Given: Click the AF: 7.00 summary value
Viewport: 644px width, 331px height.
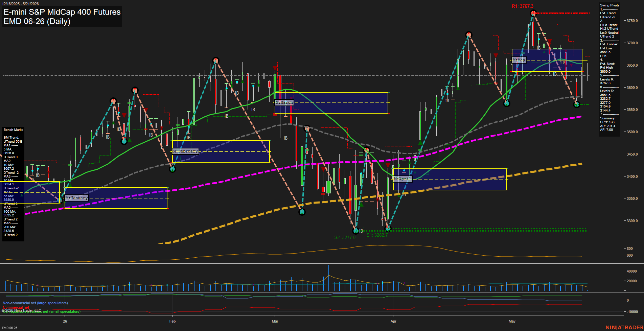Looking at the screenshot, I should 606,130.
